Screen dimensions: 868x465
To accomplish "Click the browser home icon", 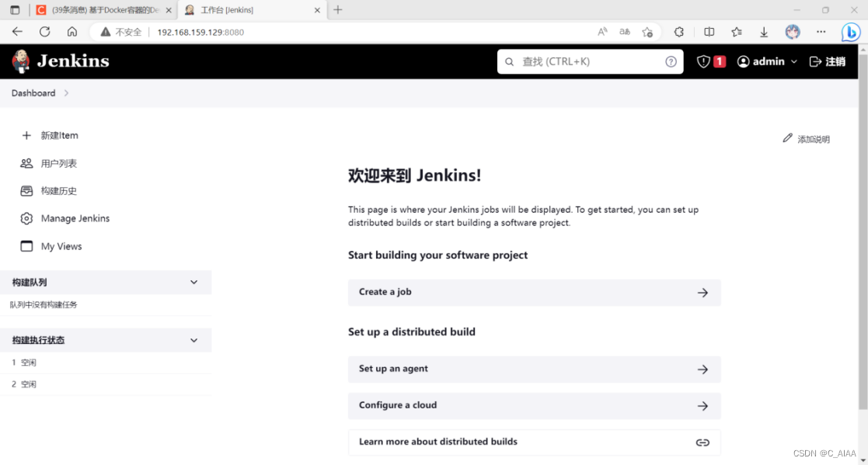I will pos(72,32).
